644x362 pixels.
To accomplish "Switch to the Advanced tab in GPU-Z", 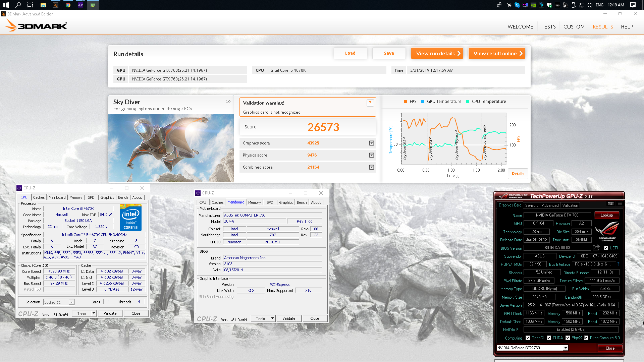I will [x=550, y=205].
